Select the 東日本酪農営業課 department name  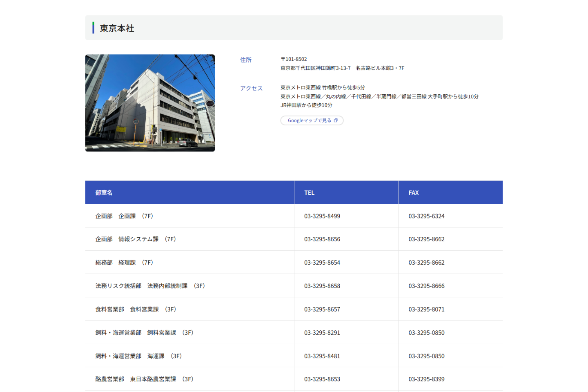153,379
